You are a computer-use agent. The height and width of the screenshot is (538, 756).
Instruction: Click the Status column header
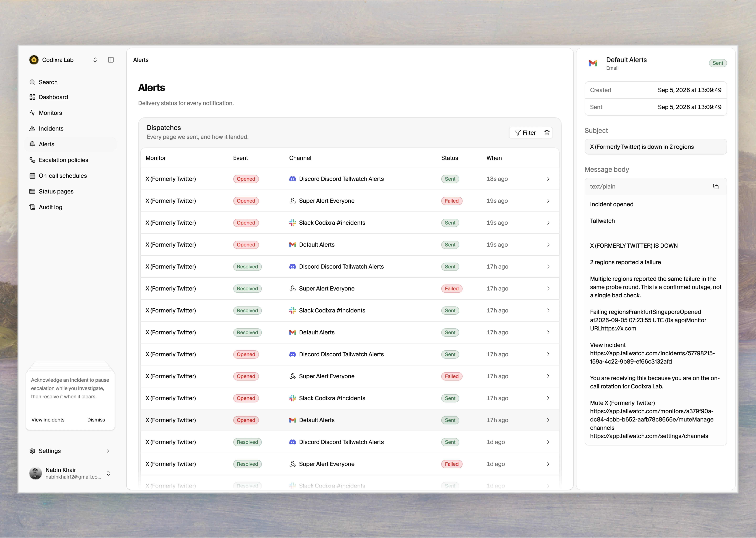[x=450, y=158]
